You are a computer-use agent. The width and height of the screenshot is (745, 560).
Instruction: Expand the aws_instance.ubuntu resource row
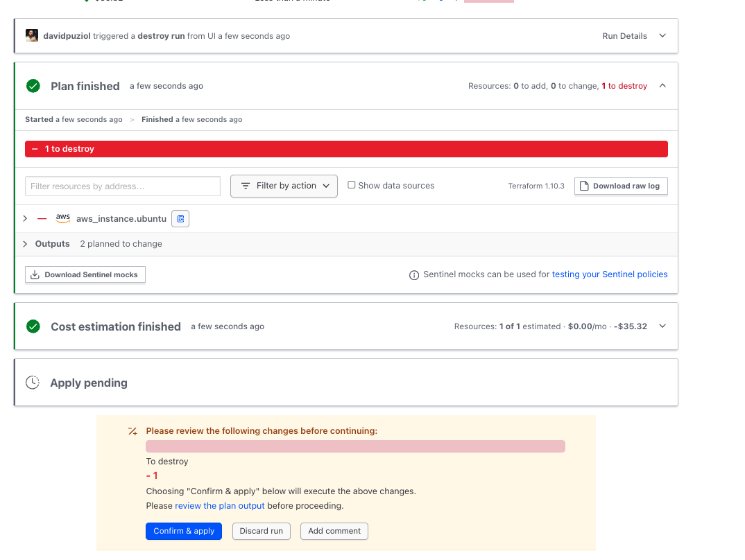(26, 219)
